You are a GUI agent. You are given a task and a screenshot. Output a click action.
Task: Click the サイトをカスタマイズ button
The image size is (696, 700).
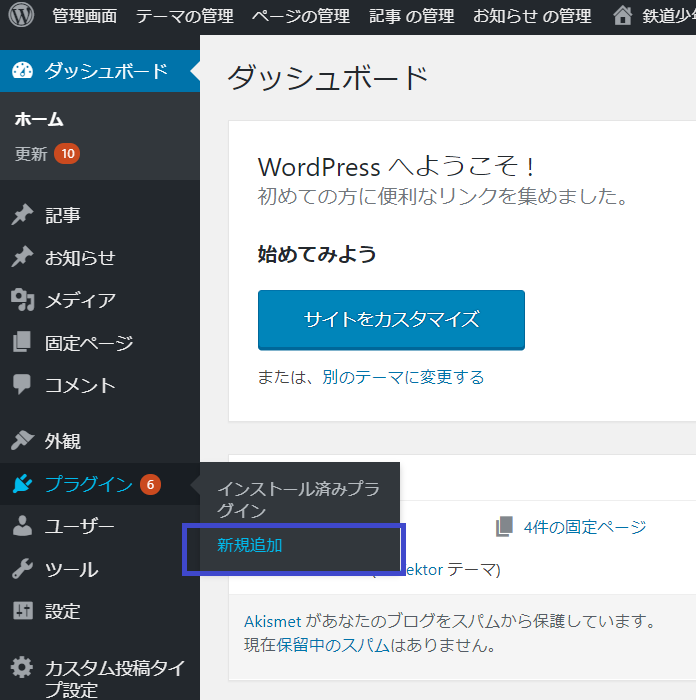(x=391, y=320)
